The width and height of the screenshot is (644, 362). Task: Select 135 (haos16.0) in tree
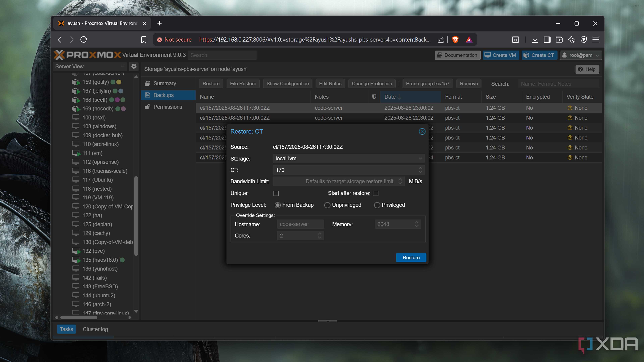click(x=100, y=260)
